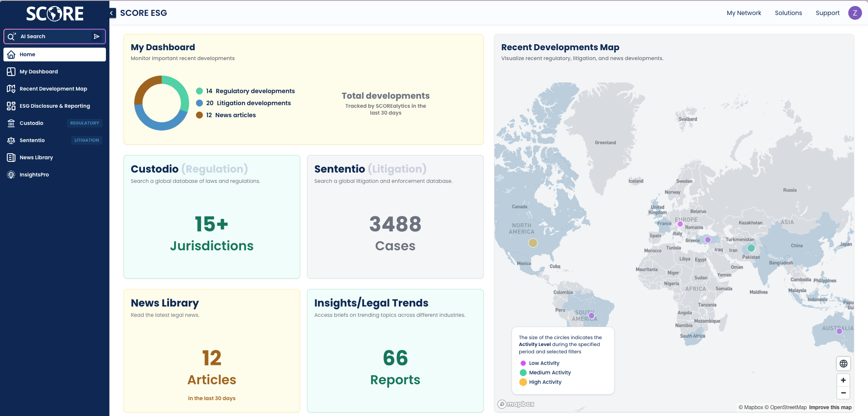Zoom in on the map
This screenshot has height=416, width=868.
pos(843,380)
